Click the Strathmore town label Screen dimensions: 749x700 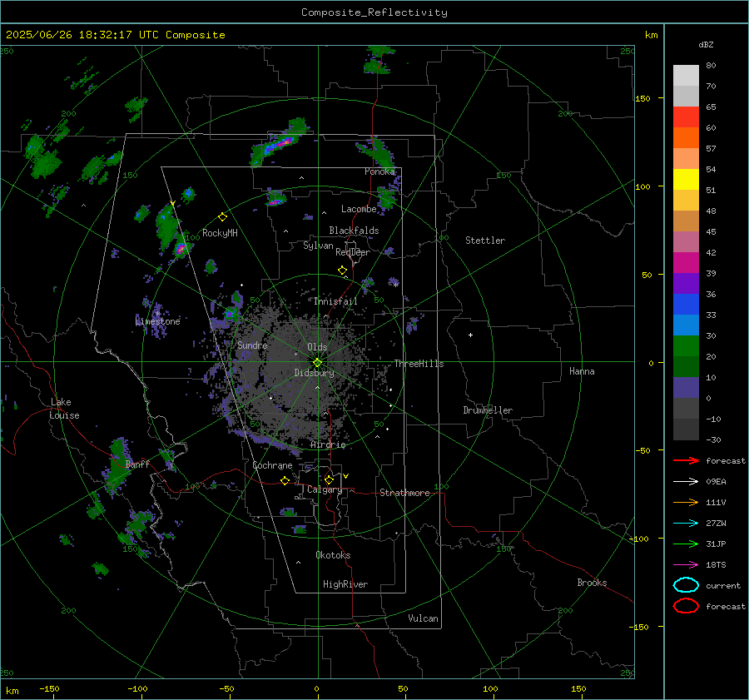[x=404, y=493]
